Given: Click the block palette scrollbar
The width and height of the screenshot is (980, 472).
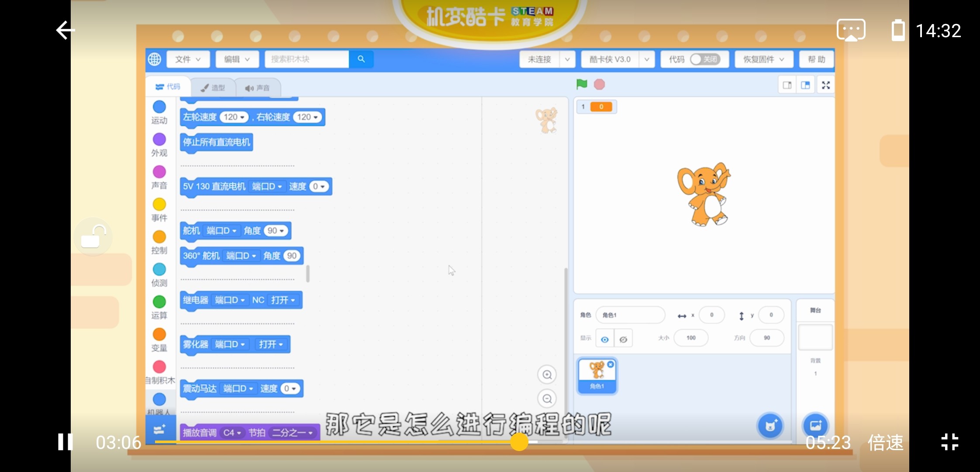Looking at the screenshot, I should tap(308, 274).
